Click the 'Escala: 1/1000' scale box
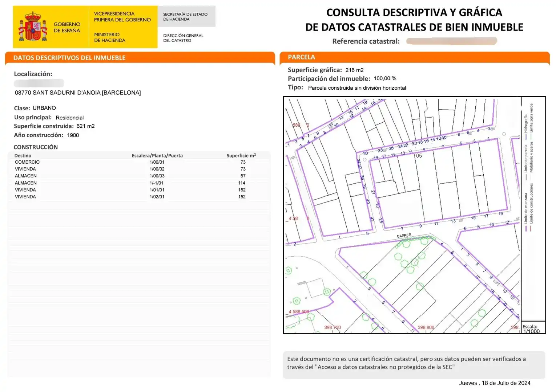Image resolution: width=556 pixels, height=392 pixels. (x=533, y=327)
